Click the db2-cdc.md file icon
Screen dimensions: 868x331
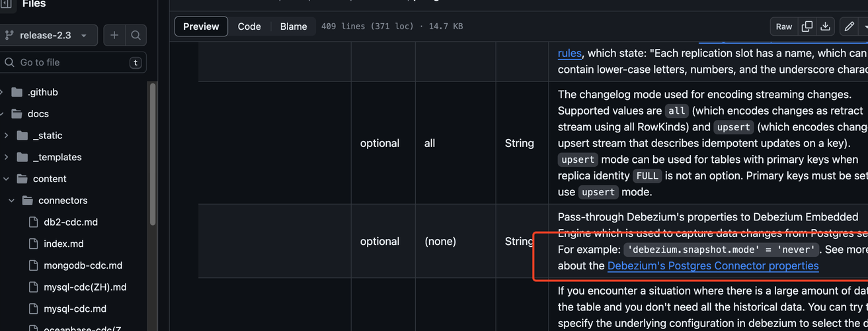(x=34, y=222)
